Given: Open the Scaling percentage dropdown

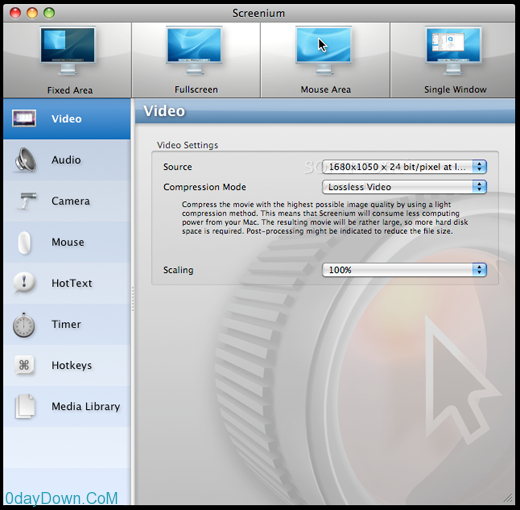Looking at the screenshot, I should [x=404, y=270].
